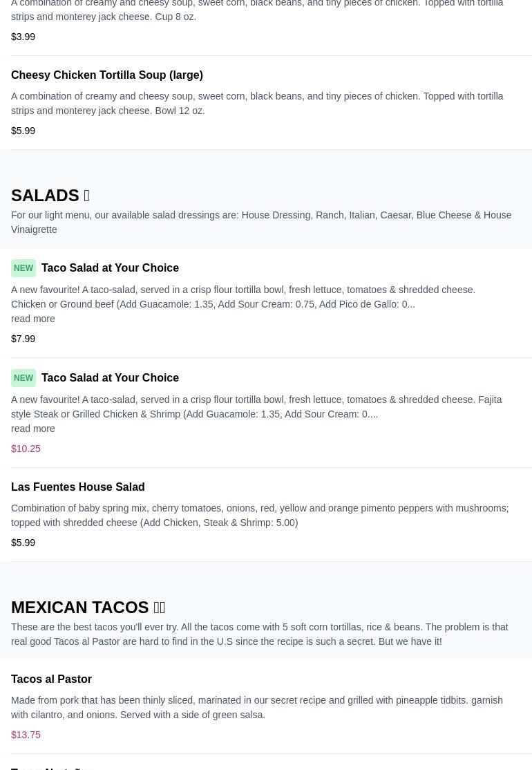Click the Tacos al Pastor description text
Viewport: 532px width, 770px height.
256,707
